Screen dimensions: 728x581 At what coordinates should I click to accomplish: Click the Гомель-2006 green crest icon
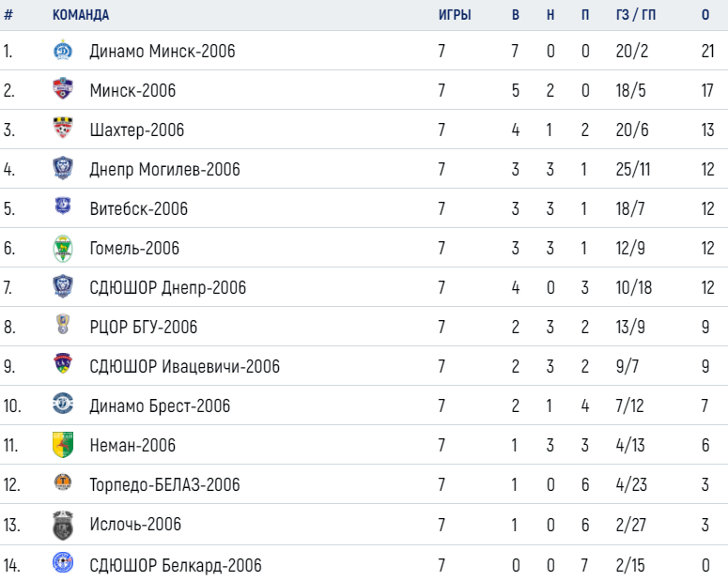pos(63,249)
